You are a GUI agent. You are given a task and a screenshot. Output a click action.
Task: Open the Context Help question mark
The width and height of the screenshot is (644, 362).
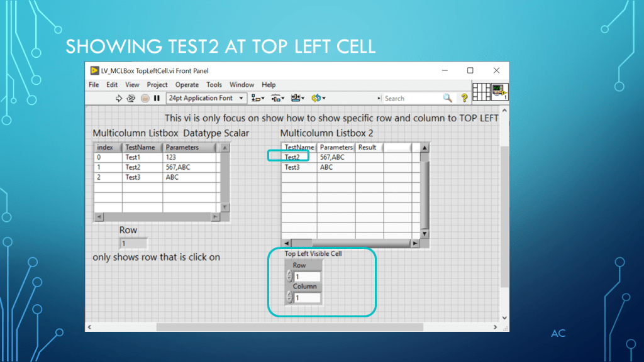tap(465, 98)
